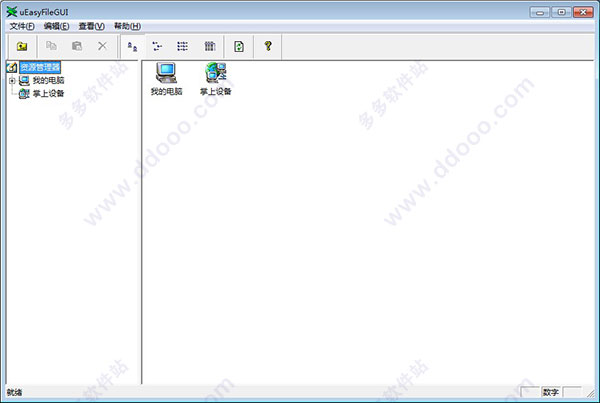Open the 编辑(E) menu
The image size is (600, 403).
[x=56, y=26]
